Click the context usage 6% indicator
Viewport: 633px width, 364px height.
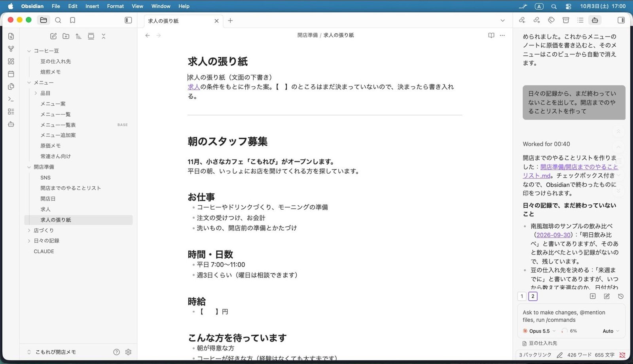coord(569,331)
